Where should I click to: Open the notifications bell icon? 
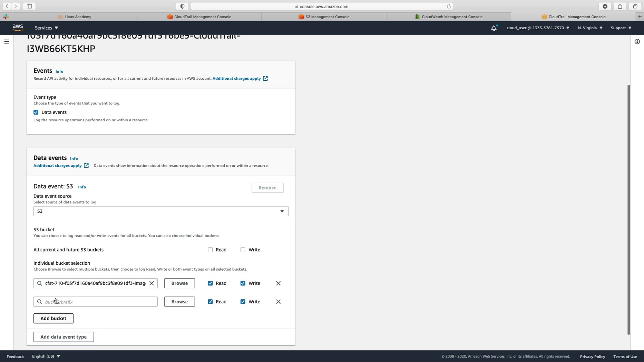tap(494, 28)
